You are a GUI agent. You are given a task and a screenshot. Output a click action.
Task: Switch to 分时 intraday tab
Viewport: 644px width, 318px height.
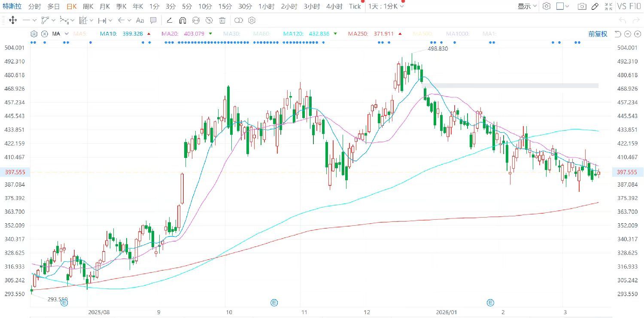point(35,6)
